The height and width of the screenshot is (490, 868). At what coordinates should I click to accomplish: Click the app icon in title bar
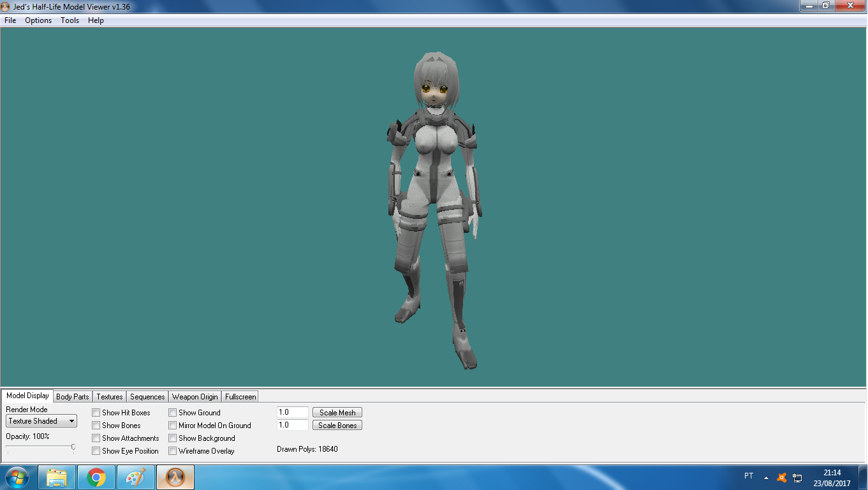pyautogui.click(x=6, y=6)
